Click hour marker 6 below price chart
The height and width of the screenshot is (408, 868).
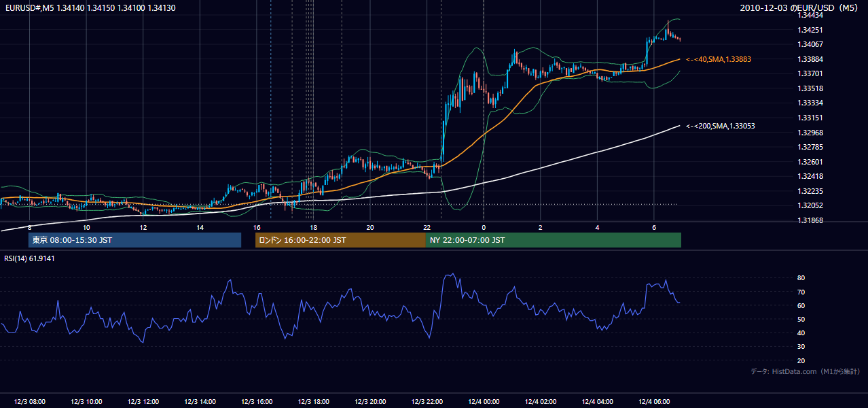654,227
